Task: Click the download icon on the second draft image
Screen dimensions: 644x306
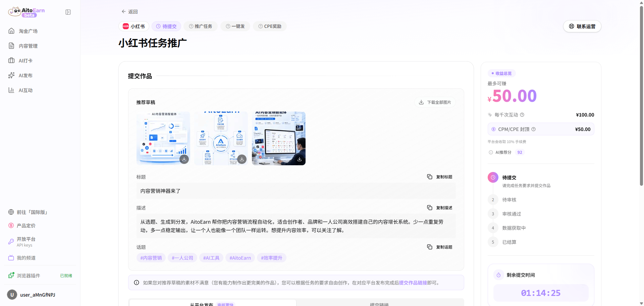Action: [x=242, y=159]
